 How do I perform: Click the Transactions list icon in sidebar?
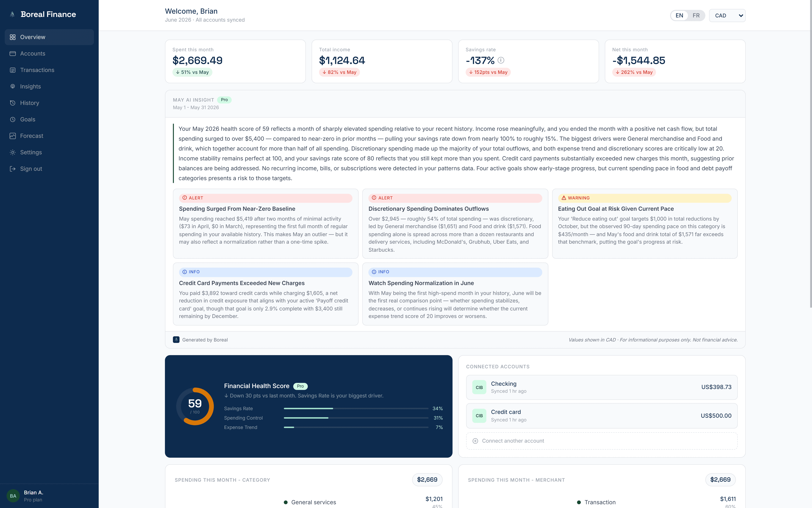pos(13,70)
